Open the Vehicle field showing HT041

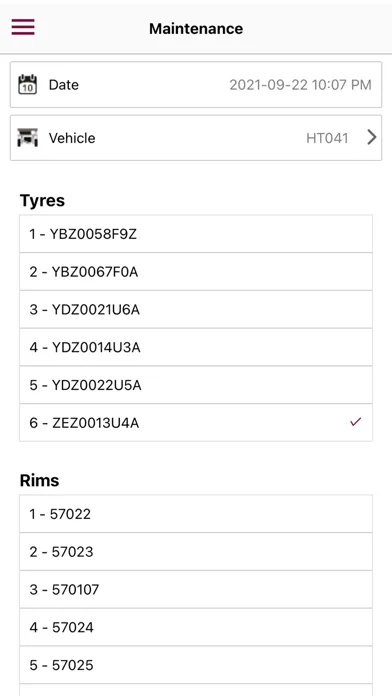pyautogui.click(x=196, y=138)
